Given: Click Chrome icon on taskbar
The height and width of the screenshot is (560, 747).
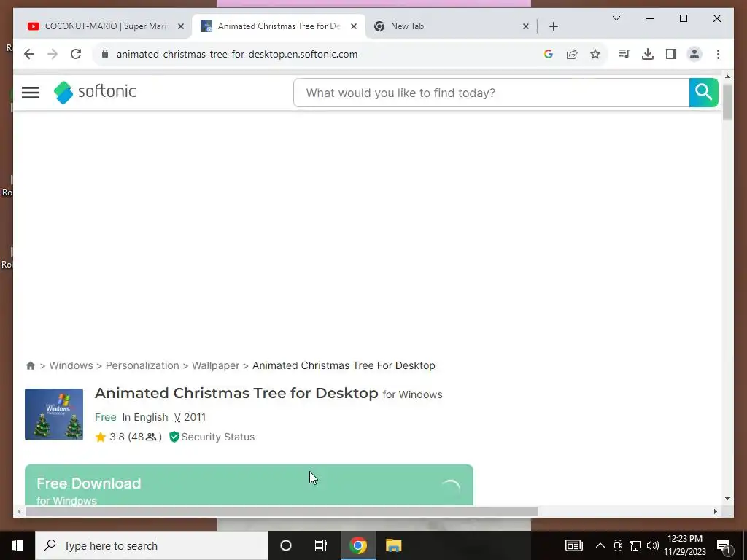Looking at the screenshot, I should pyautogui.click(x=357, y=545).
